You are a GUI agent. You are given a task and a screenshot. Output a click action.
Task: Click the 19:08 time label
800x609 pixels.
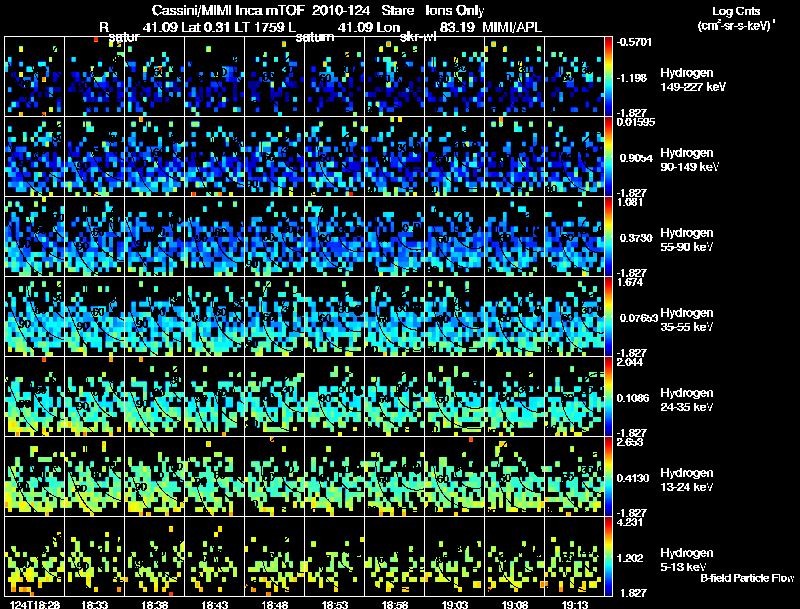(515, 604)
